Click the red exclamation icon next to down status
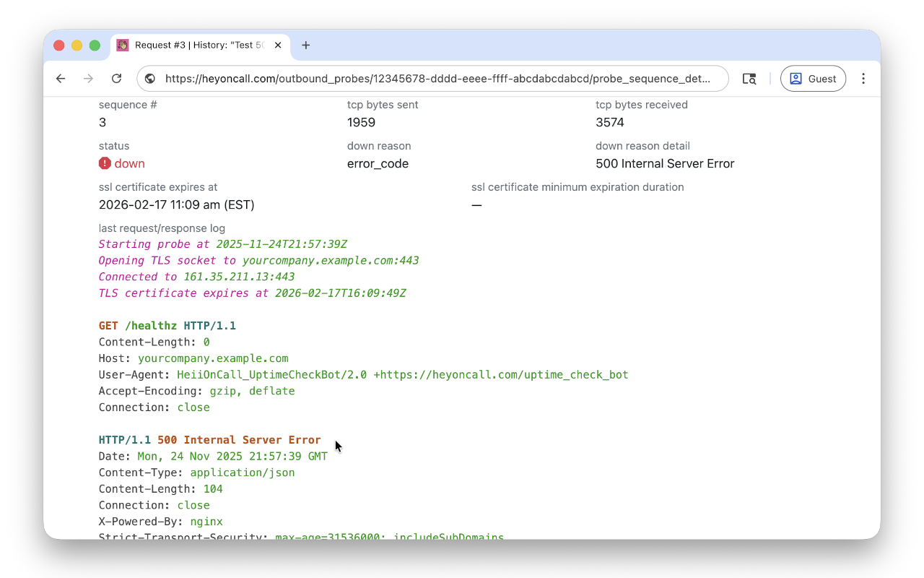The height and width of the screenshot is (578, 924). click(103, 163)
